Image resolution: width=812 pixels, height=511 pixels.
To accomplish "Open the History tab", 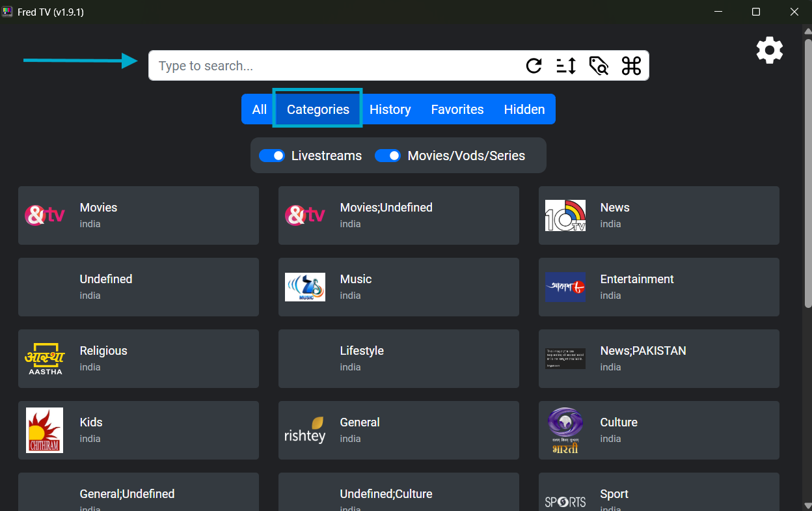I will coord(390,109).
